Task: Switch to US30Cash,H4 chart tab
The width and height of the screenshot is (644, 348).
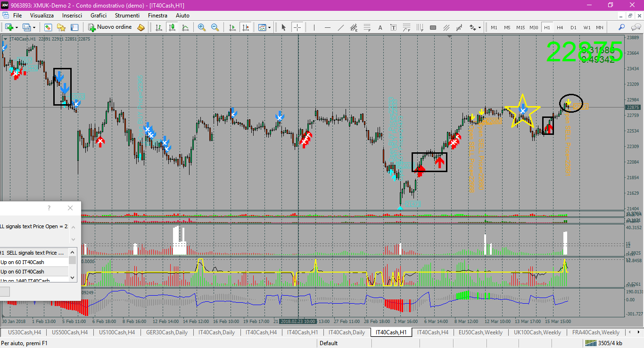Action: click(x=25, y=332)
